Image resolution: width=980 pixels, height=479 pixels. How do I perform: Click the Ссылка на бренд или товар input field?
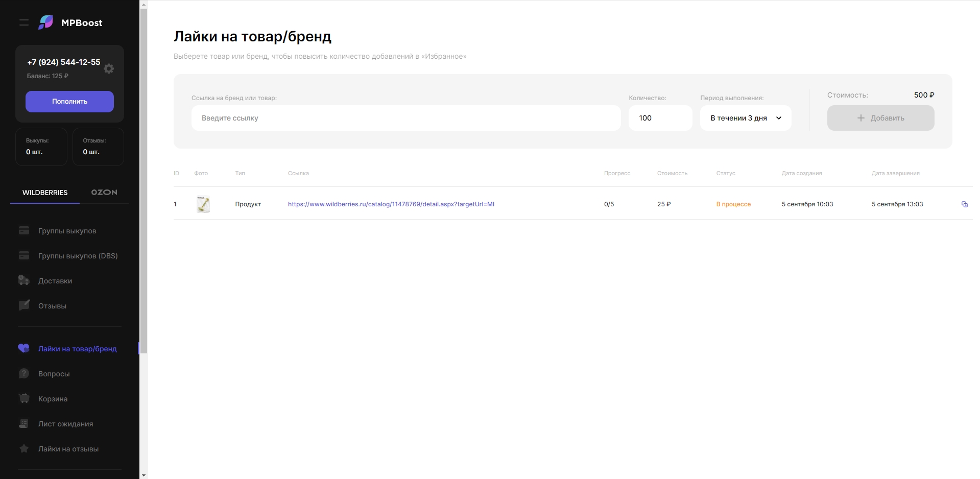pos(406,118)
